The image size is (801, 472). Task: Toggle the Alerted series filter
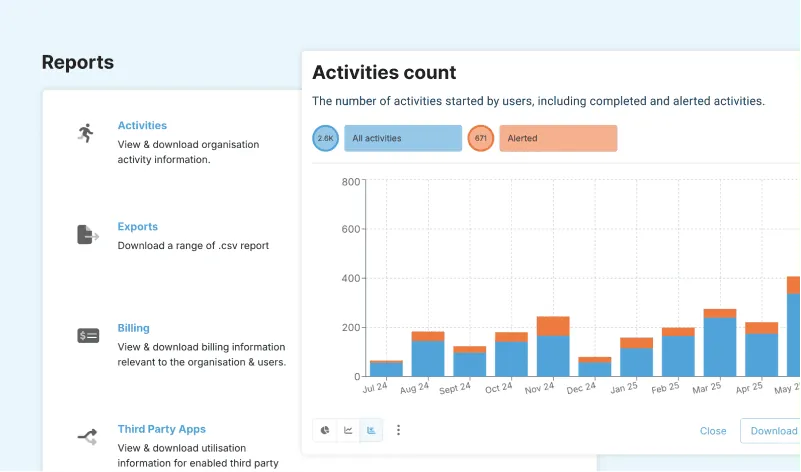pyautogui.click(x=557, y=138)
